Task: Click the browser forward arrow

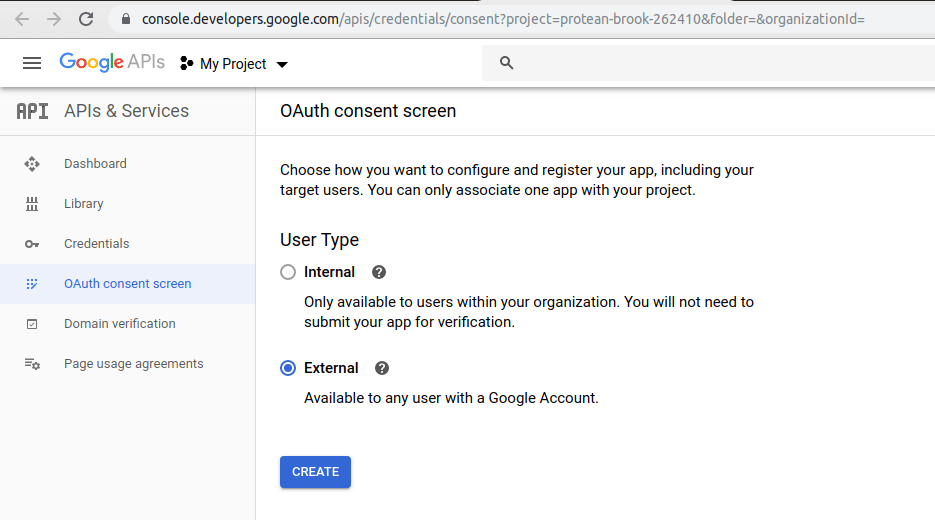Action: 54,19
